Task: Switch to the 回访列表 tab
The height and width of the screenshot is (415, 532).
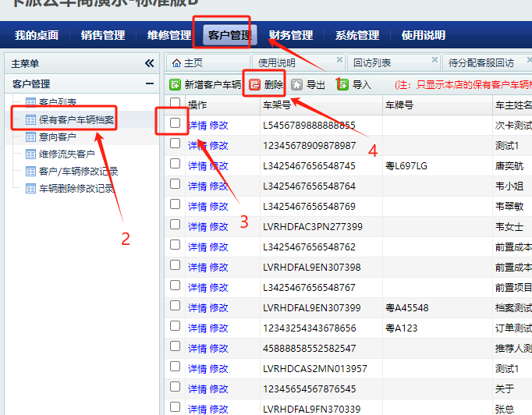Action: click(x=372, y=63)
